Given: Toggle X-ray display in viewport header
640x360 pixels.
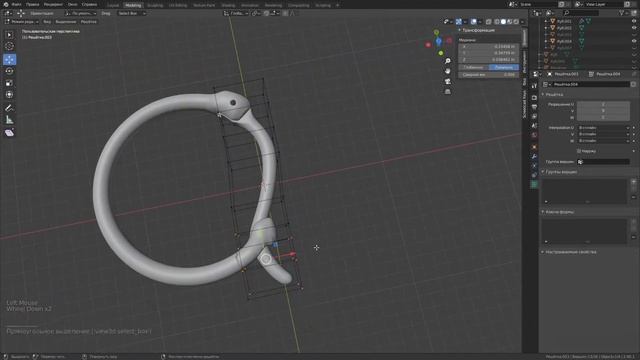Looking at the screenshot, I should 489,21.
